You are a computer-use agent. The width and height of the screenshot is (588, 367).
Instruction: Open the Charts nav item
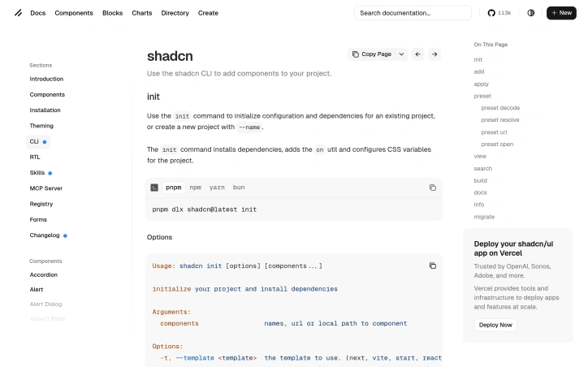142,13
